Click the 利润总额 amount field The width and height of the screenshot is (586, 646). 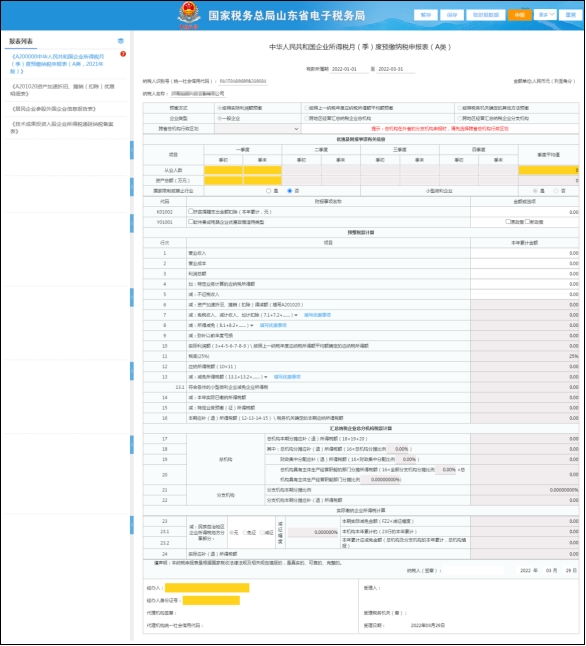[x=525, y=274]
